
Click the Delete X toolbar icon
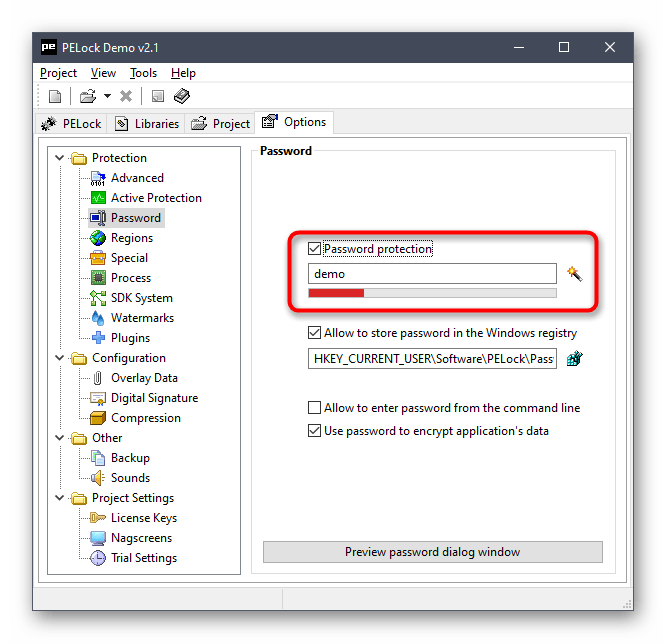pyautogui.click(x=126, y=96)
